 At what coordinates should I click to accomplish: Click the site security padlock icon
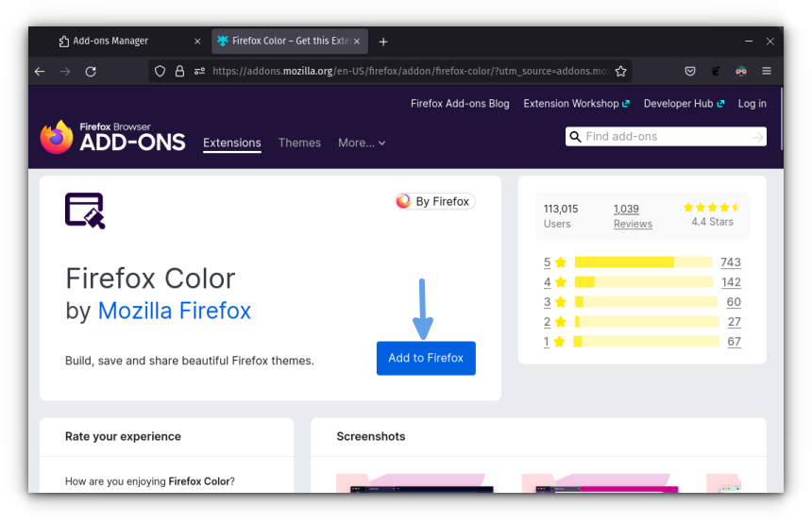tap(179, 71)
